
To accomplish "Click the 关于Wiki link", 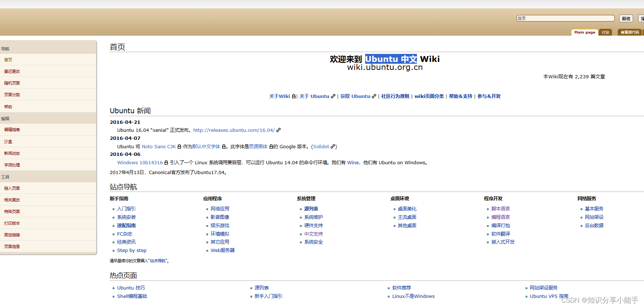I will 280,96.
